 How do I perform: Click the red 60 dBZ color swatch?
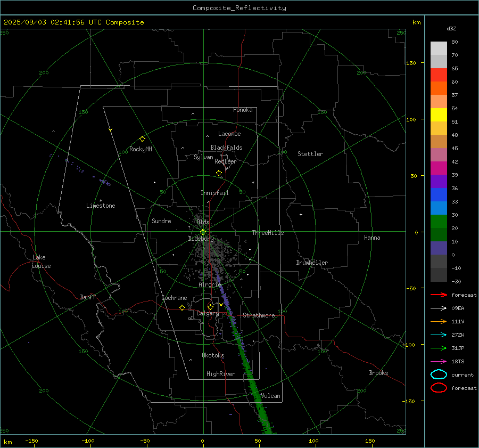coord(439,75)
